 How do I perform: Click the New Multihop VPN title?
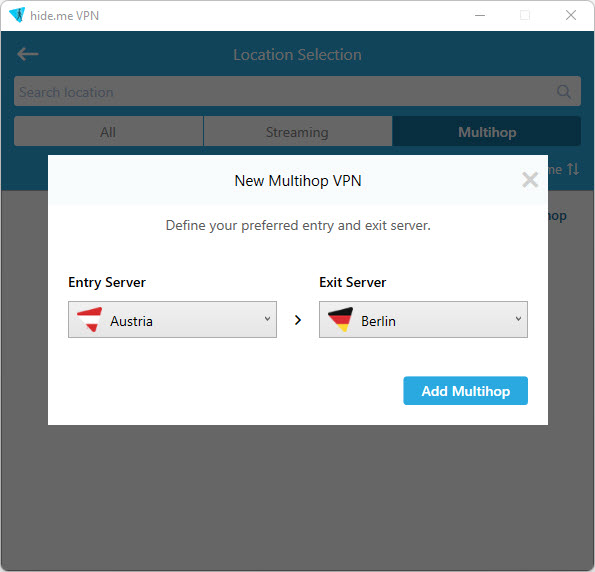298,181
